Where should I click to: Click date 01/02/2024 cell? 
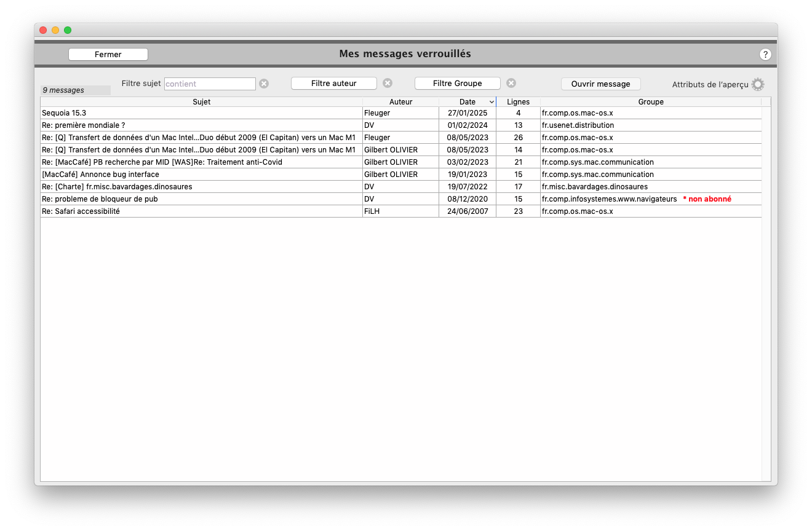(468, 125)
